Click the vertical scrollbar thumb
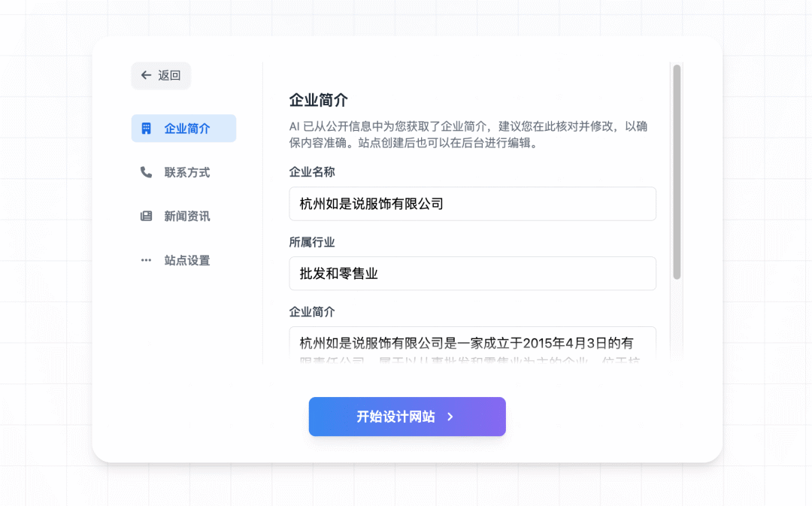Screen dimensions: 812x506 tap(677, 171)
